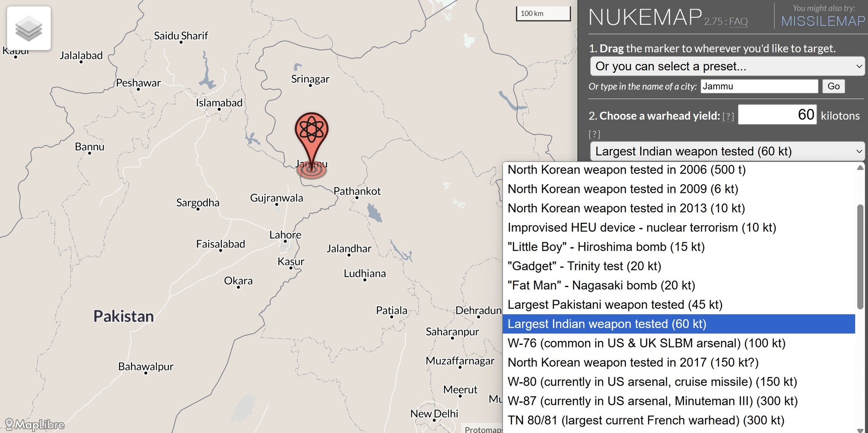
Task: Select Little Boy Hiroshima bomb (15 kt)
Action: (679, 247)
